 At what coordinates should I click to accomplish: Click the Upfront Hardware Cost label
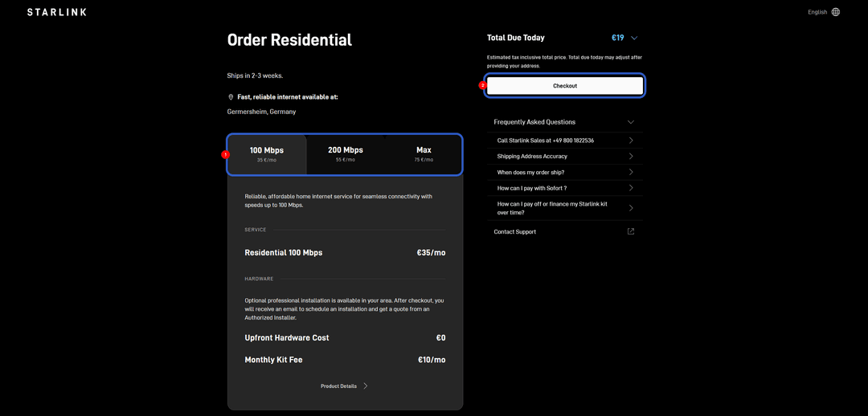click(x=287, y=338)
